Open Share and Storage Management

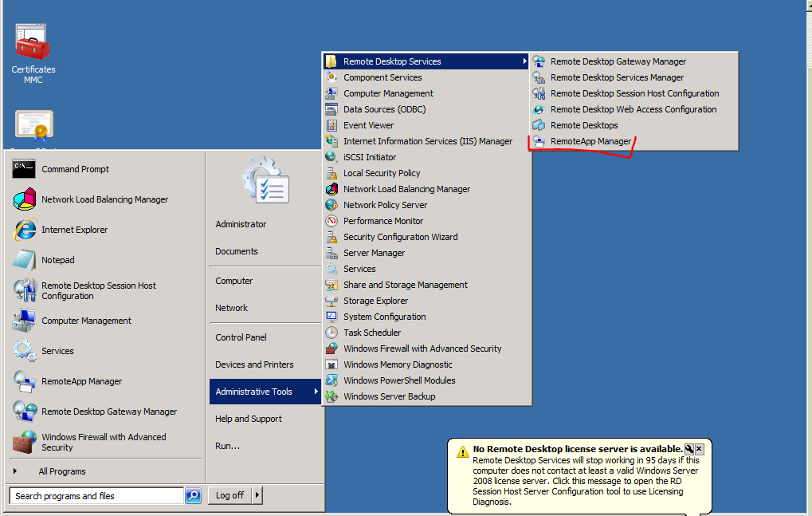[x=405, y=285]
